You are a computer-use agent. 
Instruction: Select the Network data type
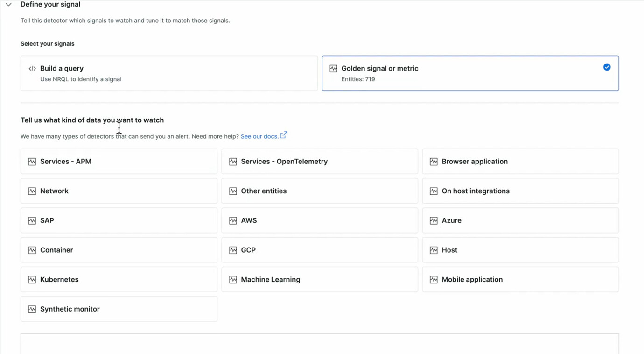click(119, 191)
